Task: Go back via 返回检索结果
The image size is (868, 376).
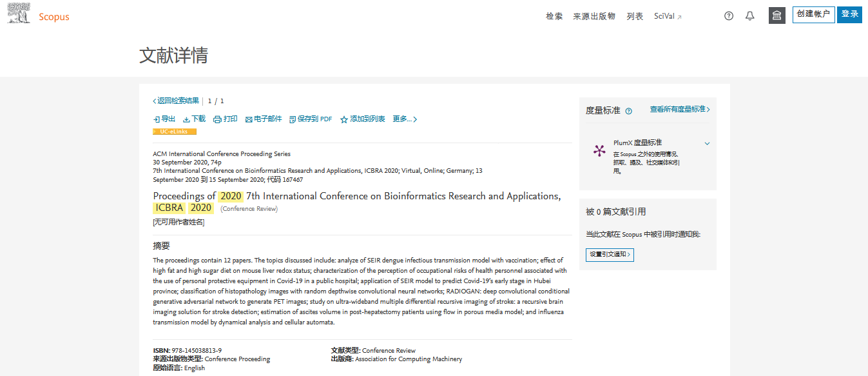Action: tap(176, 101)
